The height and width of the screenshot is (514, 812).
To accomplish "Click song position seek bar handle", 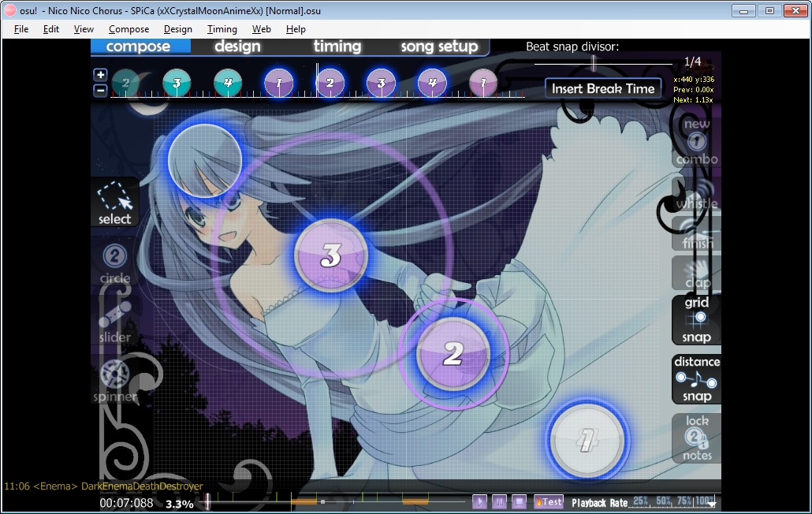I will [207, 501].
